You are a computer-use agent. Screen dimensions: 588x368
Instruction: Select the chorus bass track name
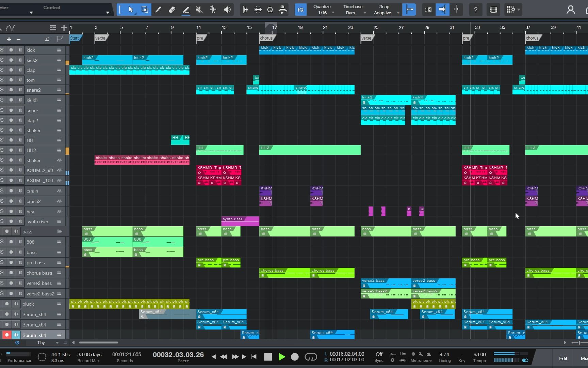pyautogui.click(x=39, y=273)
